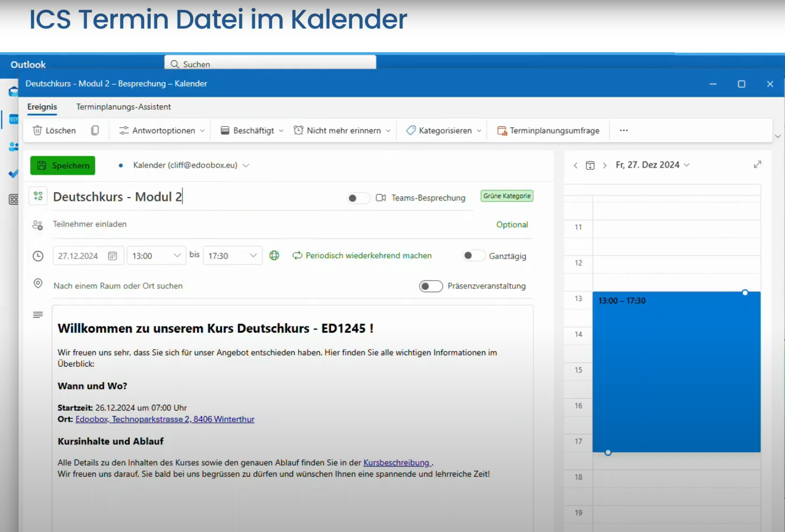Open the Kalender account selector dropdown
Screen dimensions: 785x532
(246, 166)
